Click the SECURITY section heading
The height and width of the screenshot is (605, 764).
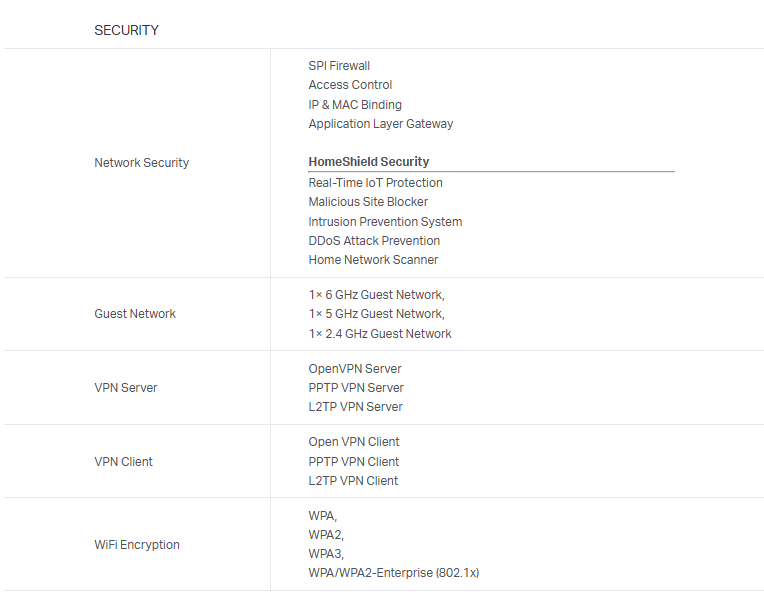point(126,30)
